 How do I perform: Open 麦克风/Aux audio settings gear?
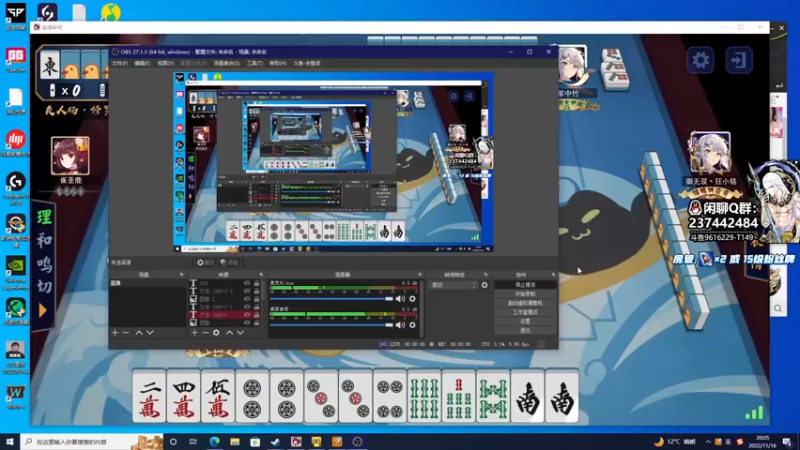point(412,299)
